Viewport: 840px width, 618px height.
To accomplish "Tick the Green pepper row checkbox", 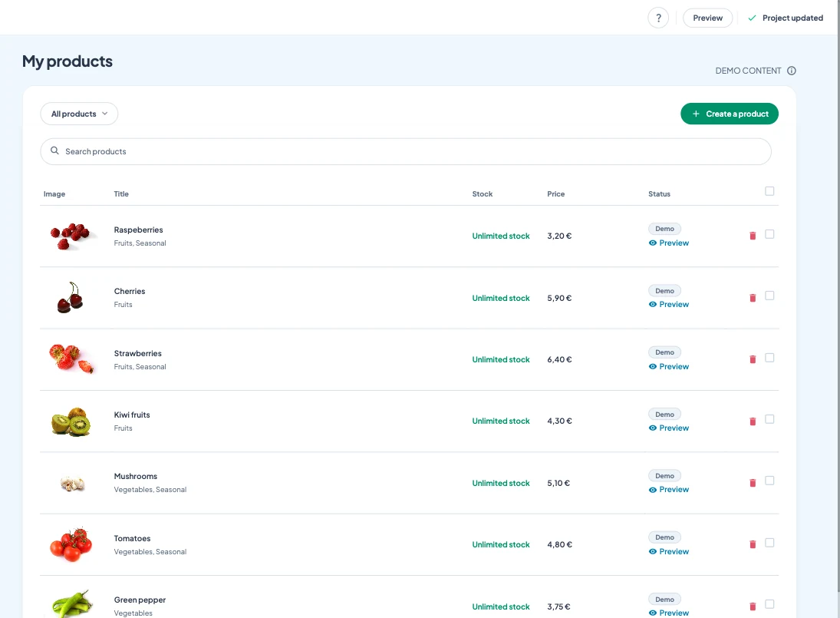I will coord(769,604).
